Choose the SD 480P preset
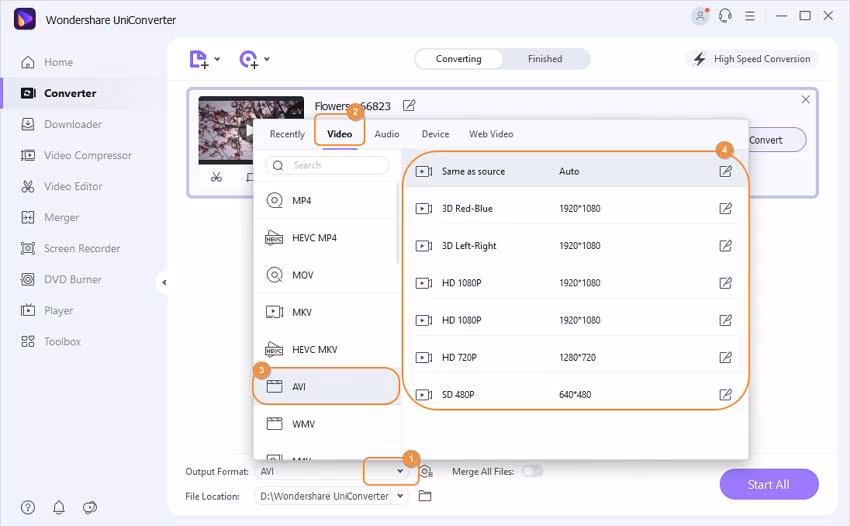Image resolution: width=850 pixels, height=526 pixels. click(576, 395)
